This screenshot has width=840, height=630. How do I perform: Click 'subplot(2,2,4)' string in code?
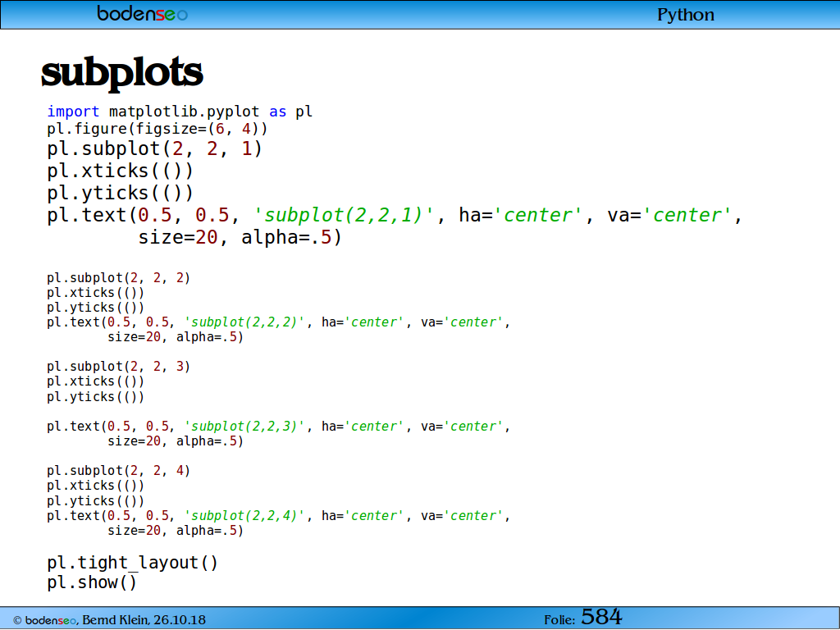click(x=244, y=516)
